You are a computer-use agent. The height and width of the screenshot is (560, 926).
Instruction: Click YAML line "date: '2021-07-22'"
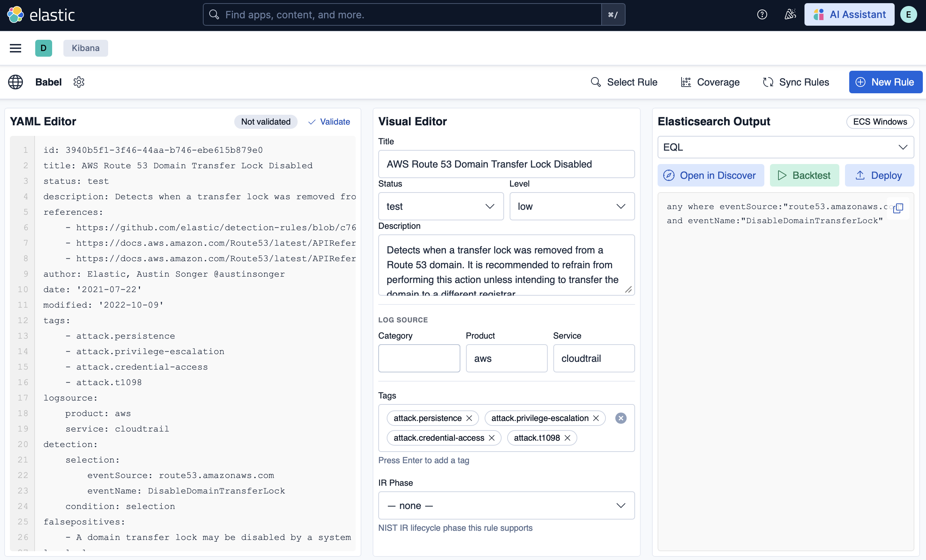[x=92, y=289]
